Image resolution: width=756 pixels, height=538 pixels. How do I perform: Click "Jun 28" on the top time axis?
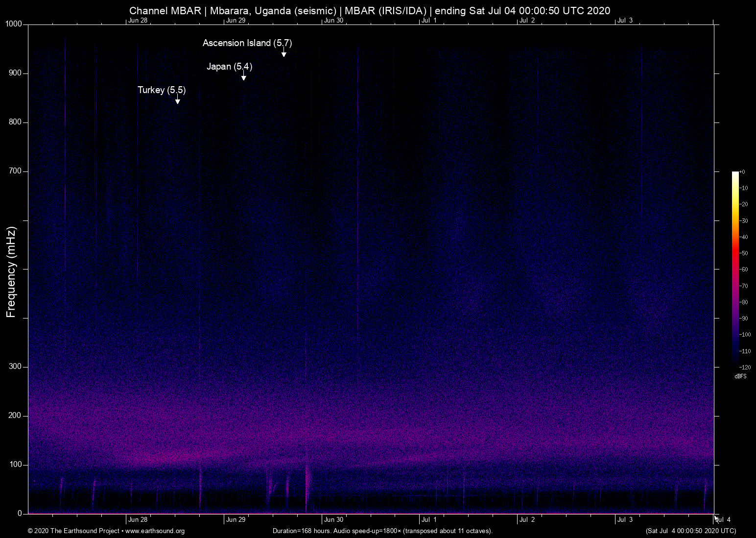pos(138,21)
